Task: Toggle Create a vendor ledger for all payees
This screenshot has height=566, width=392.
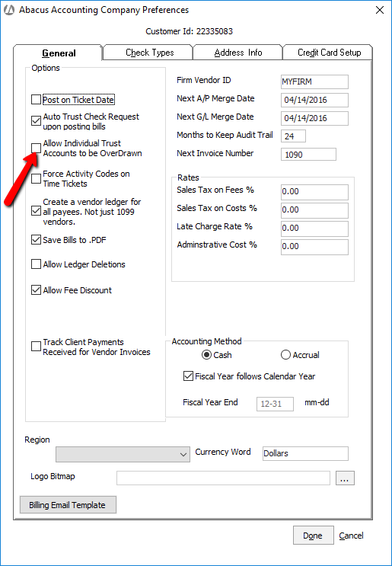Action: [36, 210]
